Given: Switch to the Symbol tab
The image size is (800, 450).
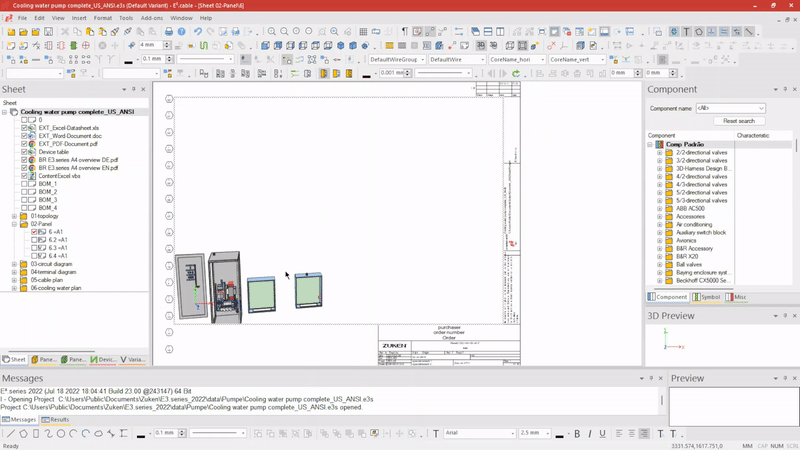Looking at the screenshot, I should (x=706, y=297).
